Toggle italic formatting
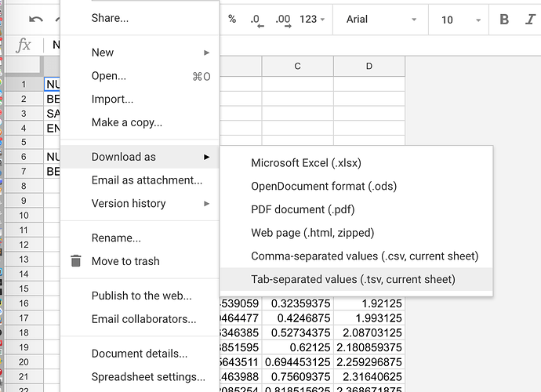541x392 pixels. (529, 19)
